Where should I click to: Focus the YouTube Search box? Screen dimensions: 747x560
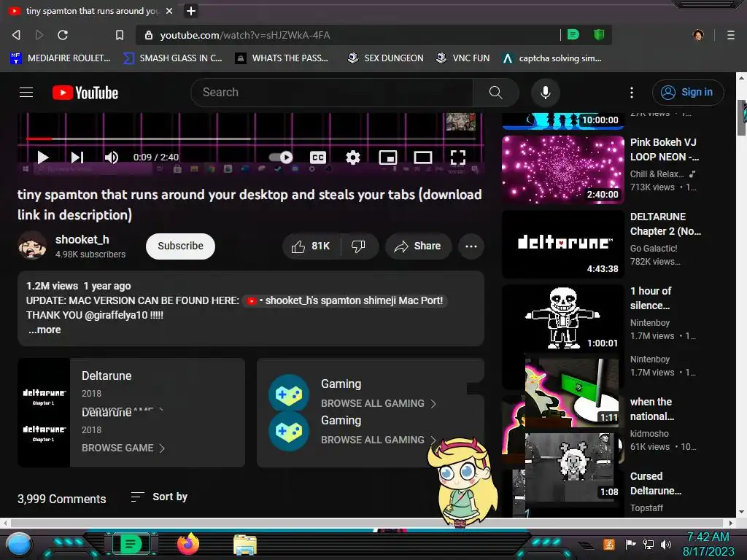pyautogui.click(x=332, y=93)
